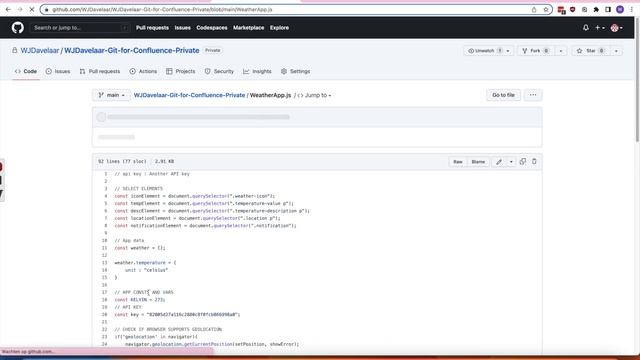Screen dimensions: 640x360
Task: Switch to the repository Issues tab
Action: pos(58,71)
